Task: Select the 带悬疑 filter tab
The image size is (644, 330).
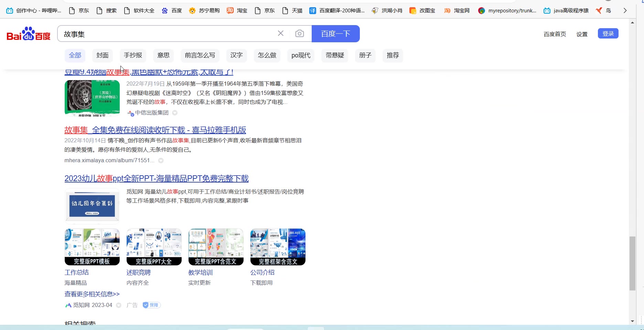Action: point(335,55)
